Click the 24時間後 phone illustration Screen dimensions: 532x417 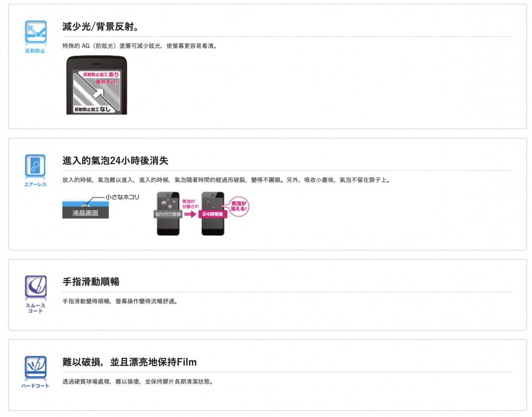213,214
